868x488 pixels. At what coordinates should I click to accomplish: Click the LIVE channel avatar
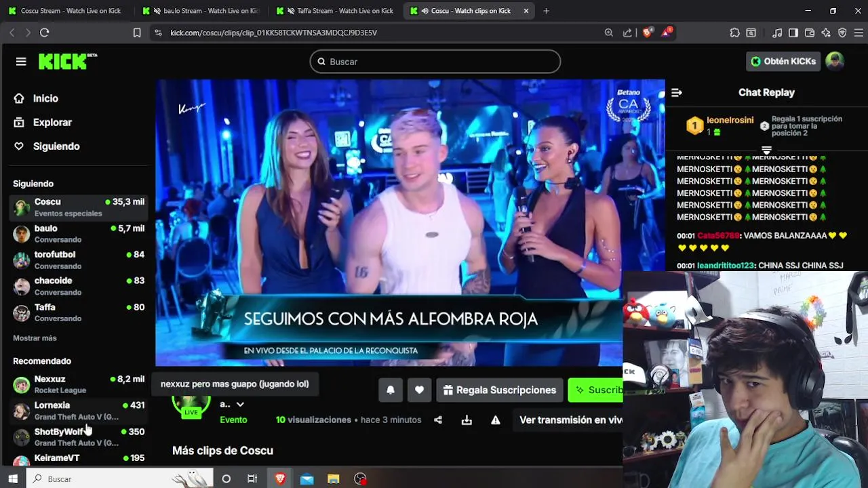(191, 405)
